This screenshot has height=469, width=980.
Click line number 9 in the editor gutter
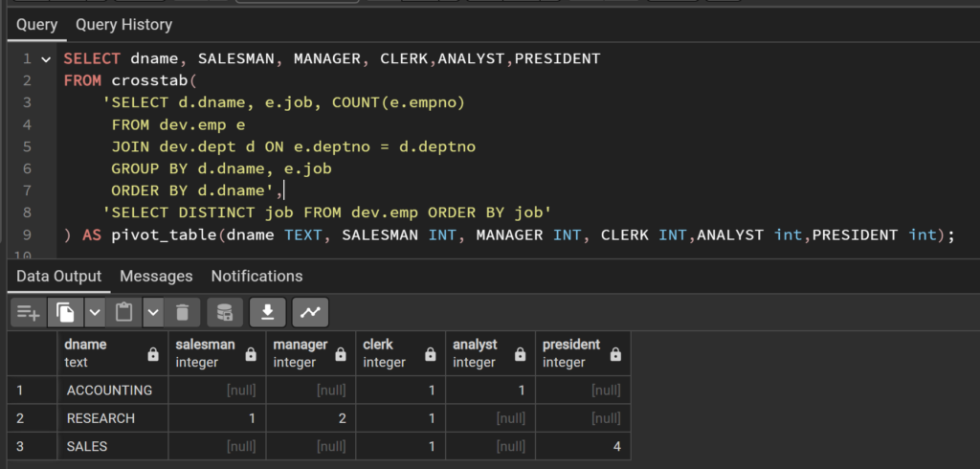[26, 235]
